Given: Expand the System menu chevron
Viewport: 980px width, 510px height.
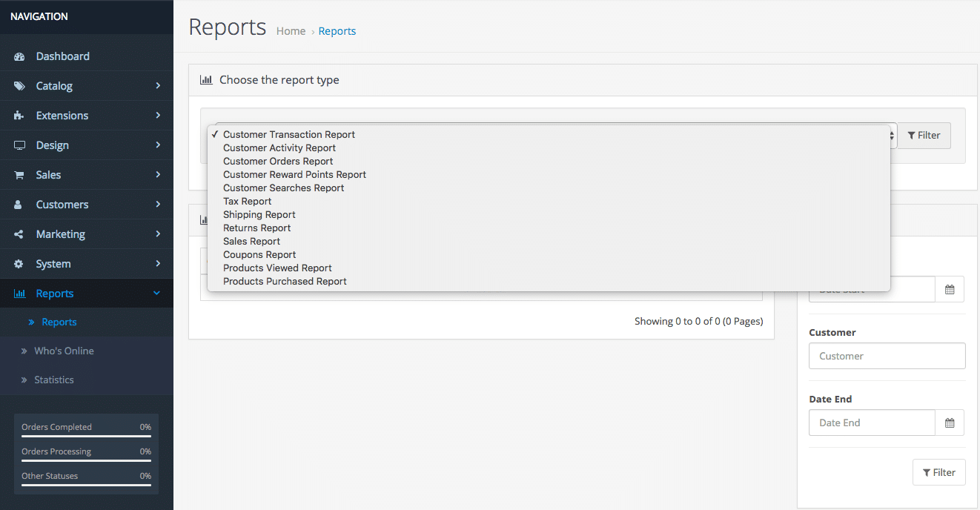Looking at the screenshot, I should point(158,264).
